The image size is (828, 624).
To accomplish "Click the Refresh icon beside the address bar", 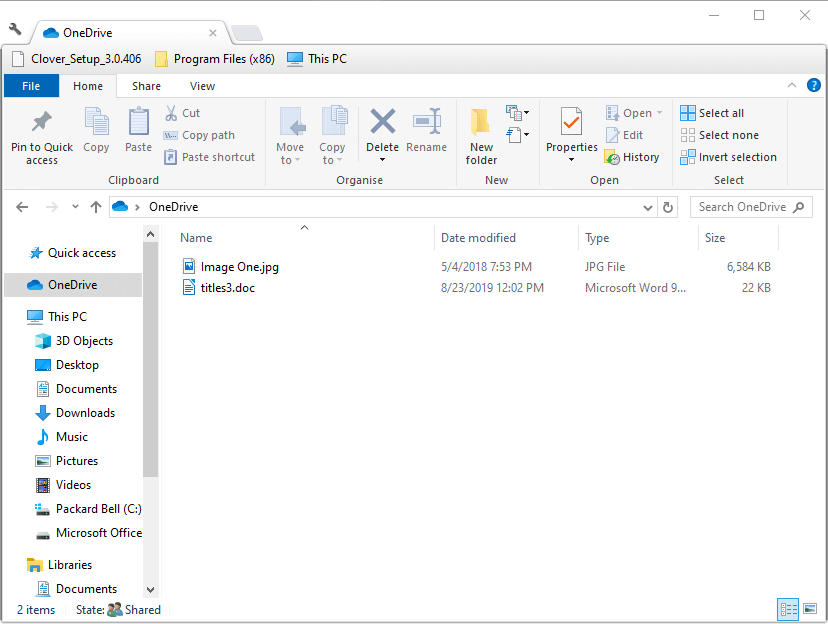I will point(668,206).
